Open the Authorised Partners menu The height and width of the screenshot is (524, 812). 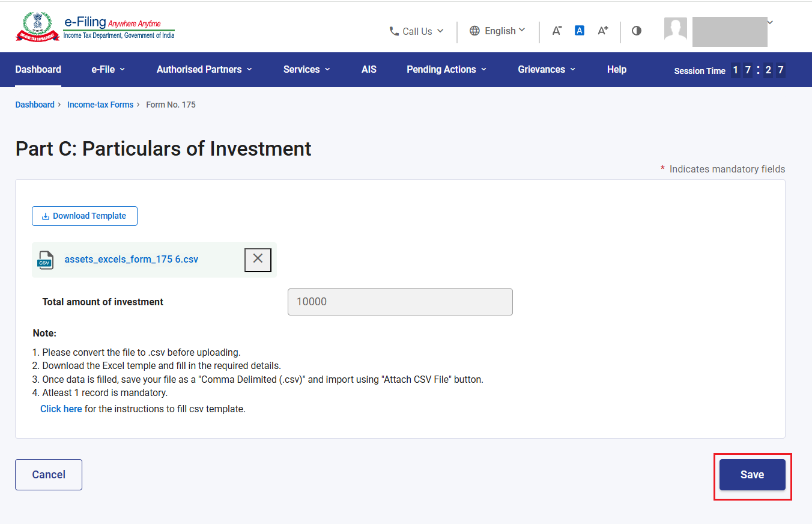[x=204, y=70]
